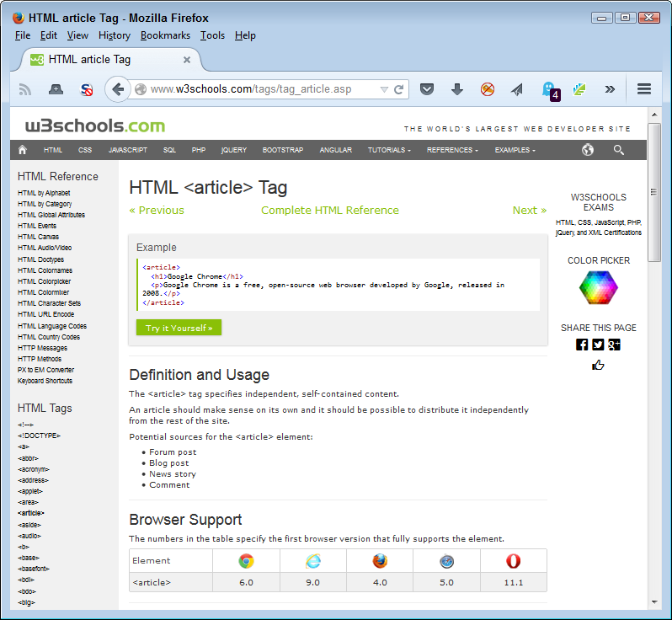672x620 pixels.
Task: Open the Firefox hamburger menu
Action: tap(644, 89)
